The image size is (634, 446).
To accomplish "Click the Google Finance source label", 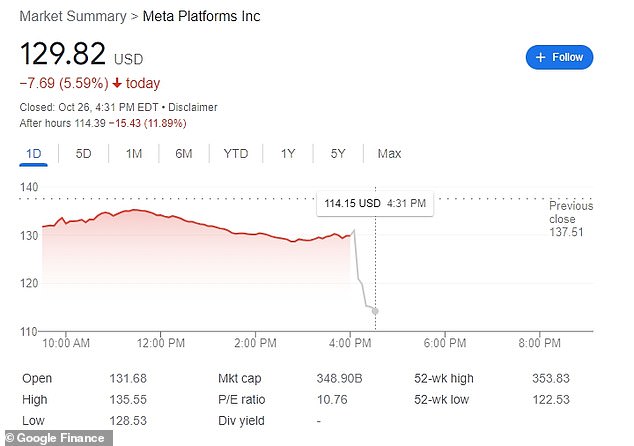I will pyautogui.click(x=56, y=437).
